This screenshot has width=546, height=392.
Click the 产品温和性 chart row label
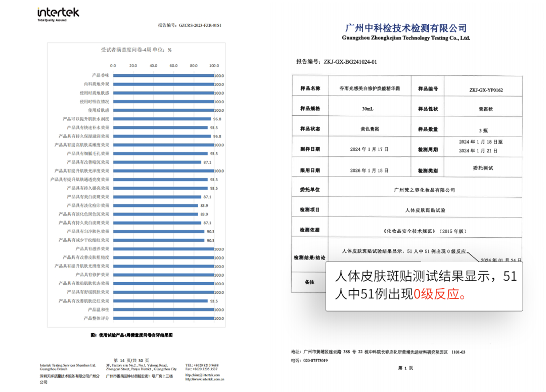[99, 310]
